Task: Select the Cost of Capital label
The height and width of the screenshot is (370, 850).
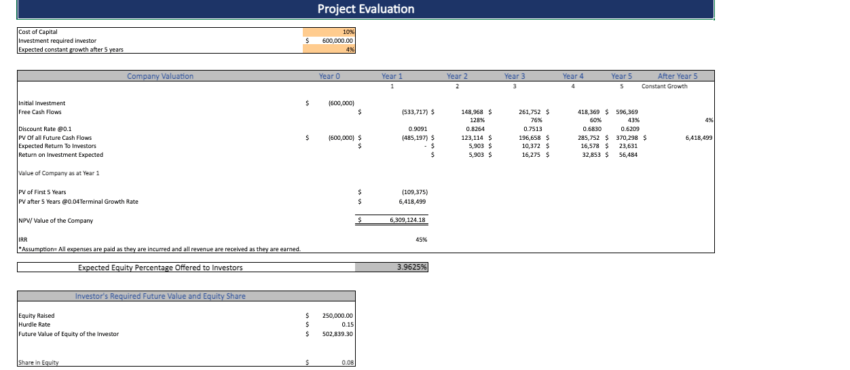Action: tap(38, 32)
